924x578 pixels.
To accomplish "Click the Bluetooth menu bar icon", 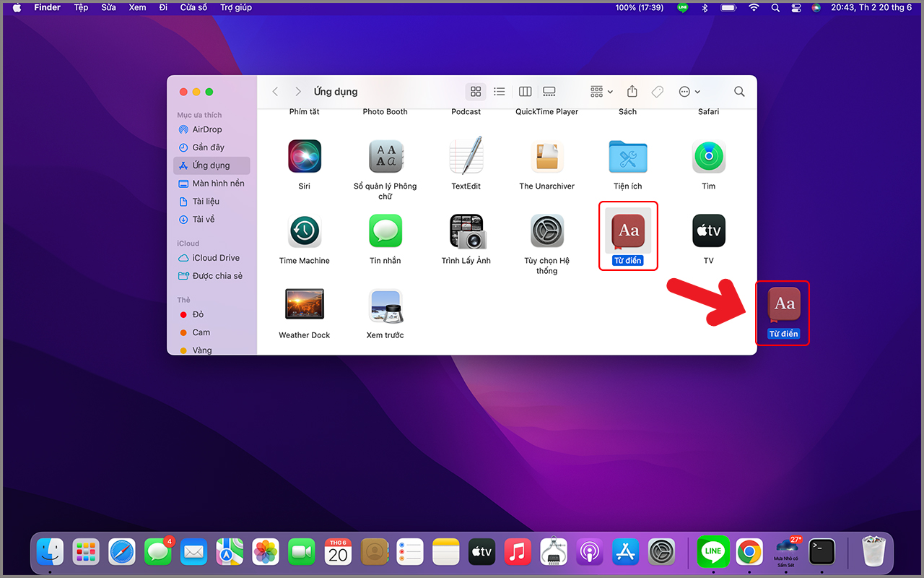I will pos(705,8).
